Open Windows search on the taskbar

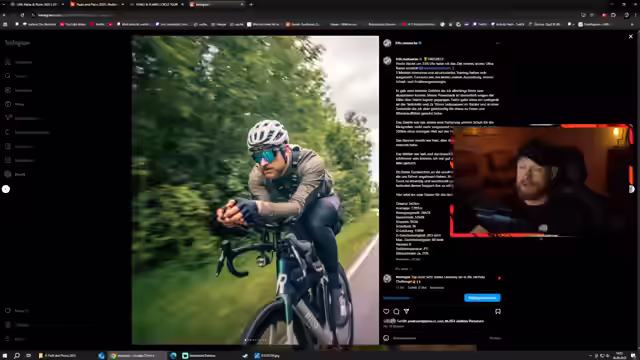click(x=17, y=356)
